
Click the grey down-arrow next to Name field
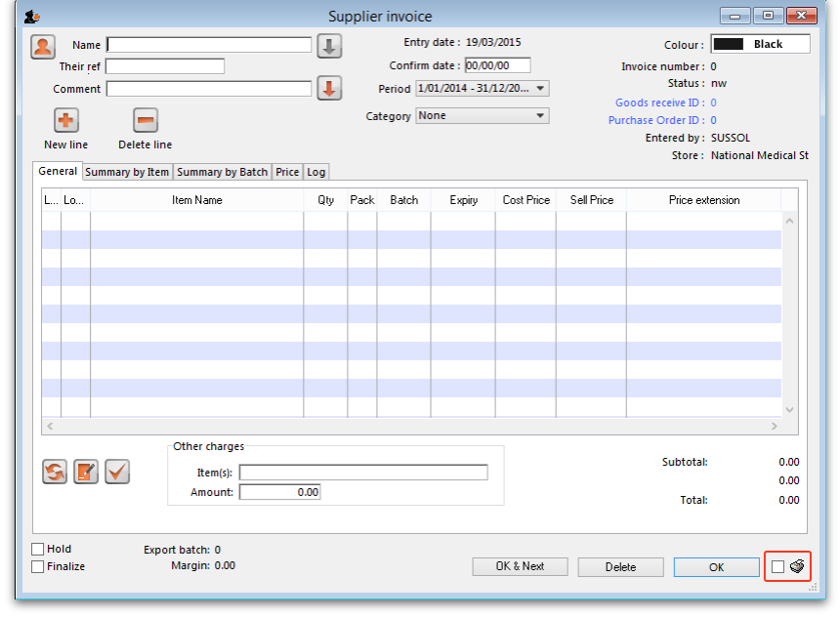click(329, 46)
